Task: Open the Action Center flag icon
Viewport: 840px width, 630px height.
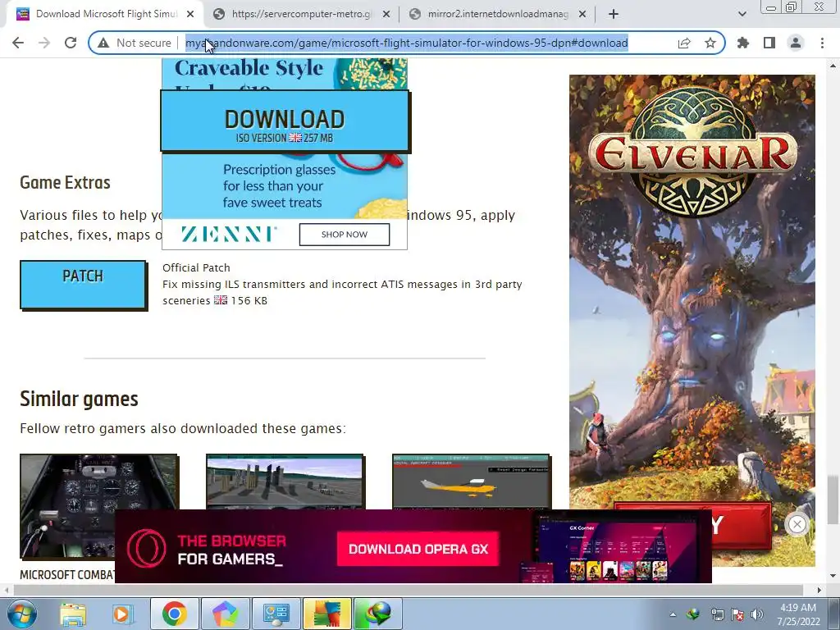Action: click(x=737, y=614)
